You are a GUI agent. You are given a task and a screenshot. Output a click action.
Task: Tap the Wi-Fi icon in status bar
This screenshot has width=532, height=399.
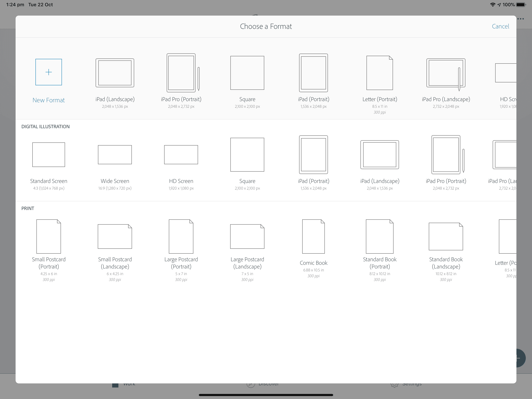[492, 4]
